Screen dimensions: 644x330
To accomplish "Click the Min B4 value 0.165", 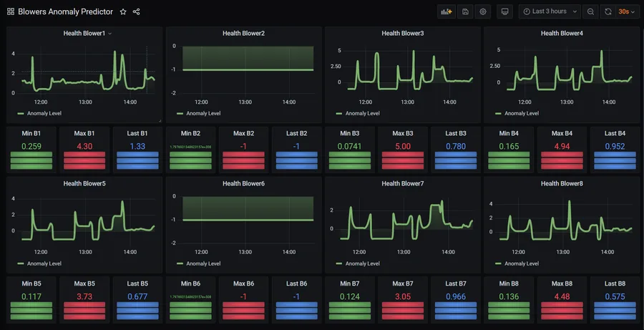I will pos(509,146).
